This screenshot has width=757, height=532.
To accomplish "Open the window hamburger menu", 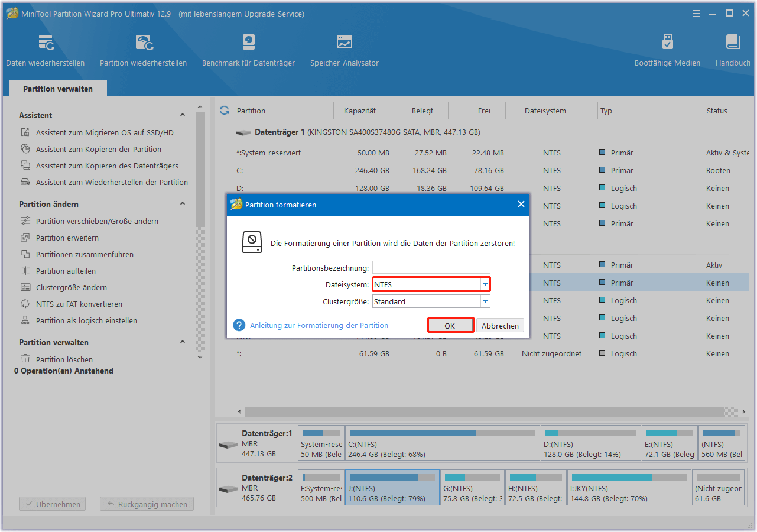I will (x=696, y=13).
